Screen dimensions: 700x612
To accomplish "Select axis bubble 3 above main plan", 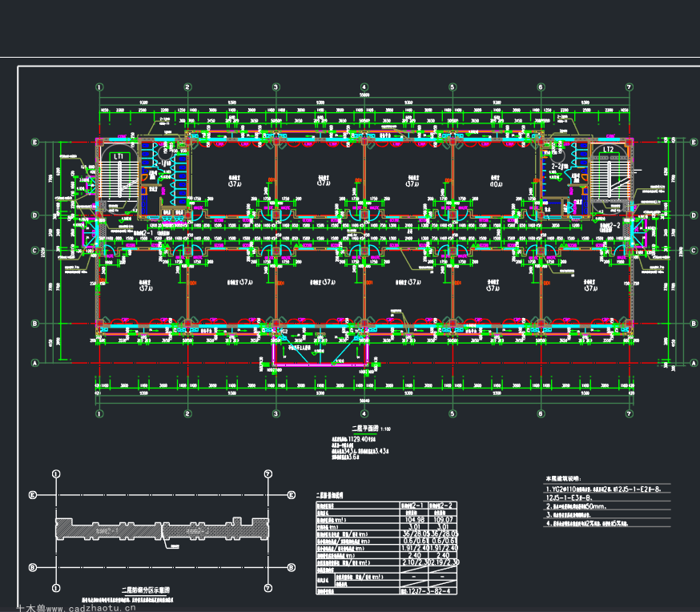I will pos(276,87).
